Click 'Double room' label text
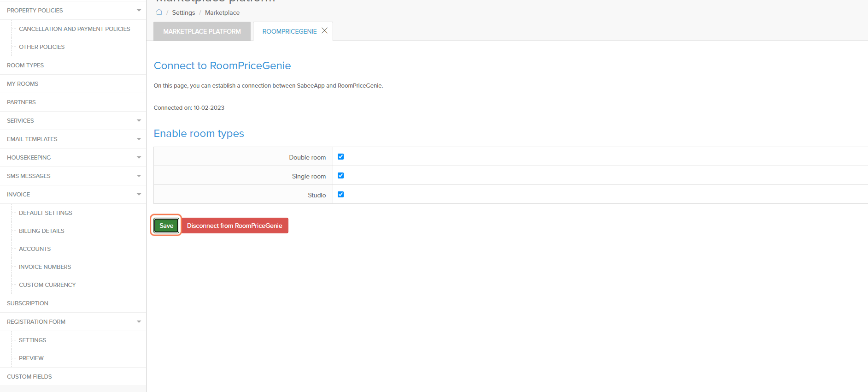868x392 pixels. [x=307, y=157]
